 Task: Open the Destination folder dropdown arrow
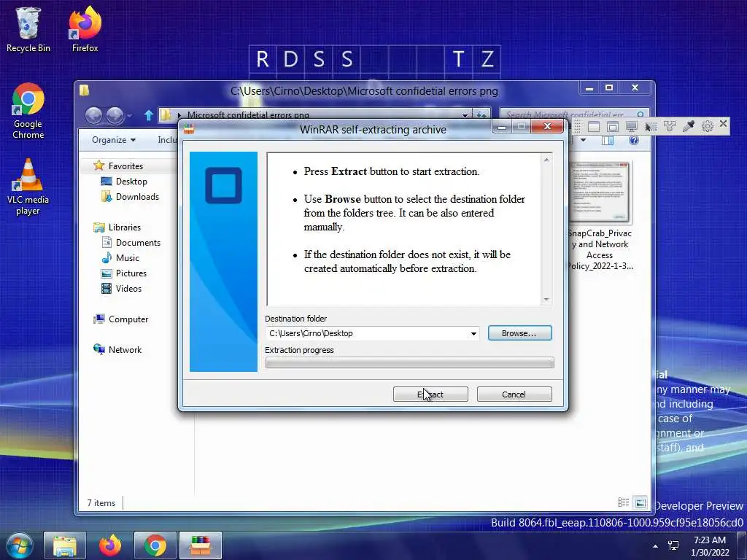473,333
